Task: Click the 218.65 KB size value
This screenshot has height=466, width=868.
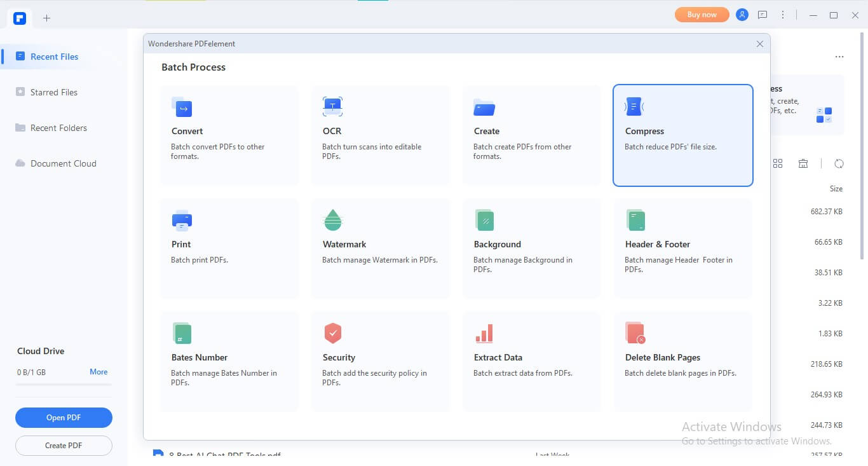Action: click(x=827, y=364)
